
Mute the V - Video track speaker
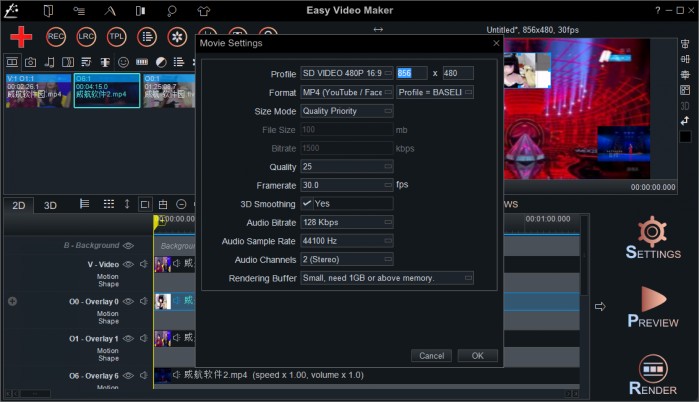144,264
